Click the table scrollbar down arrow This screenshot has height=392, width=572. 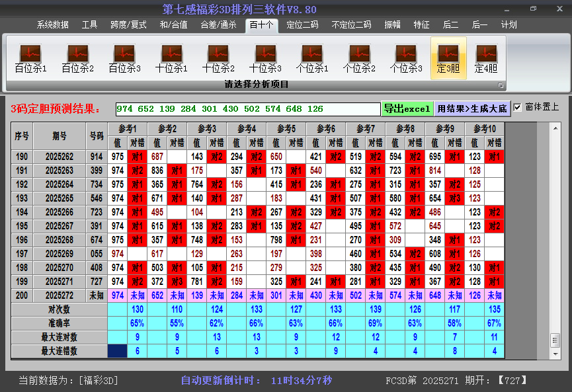pyautogui.click(x=555, y=351)
